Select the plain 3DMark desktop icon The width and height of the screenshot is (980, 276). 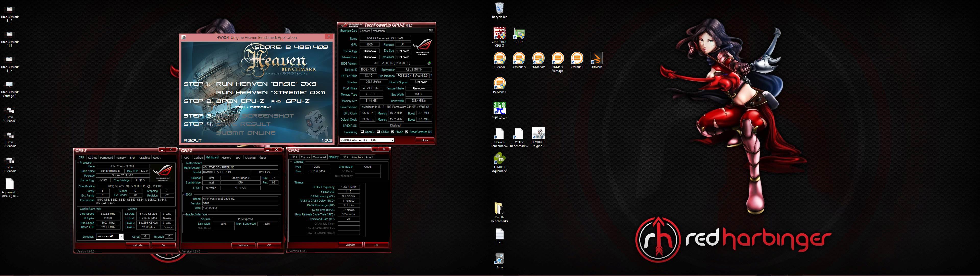pos(596,60)
